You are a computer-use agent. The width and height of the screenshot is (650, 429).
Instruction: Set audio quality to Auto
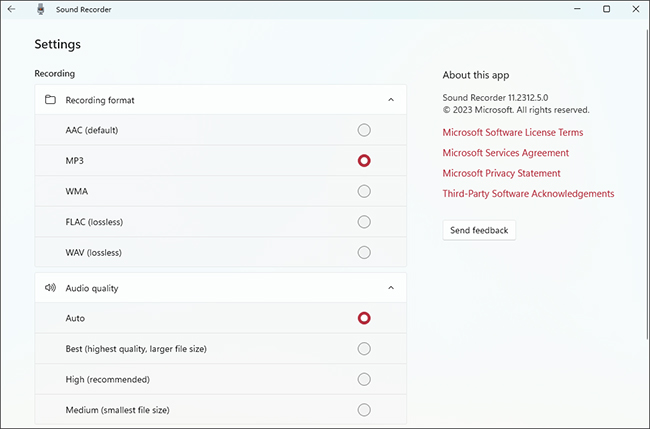[x=364, y=318]
